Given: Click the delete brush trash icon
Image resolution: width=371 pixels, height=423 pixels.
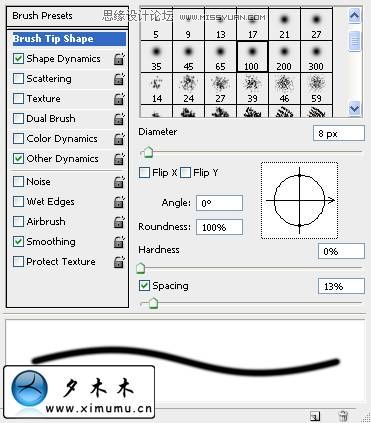Looking at the screenshot, I should 343,416.
